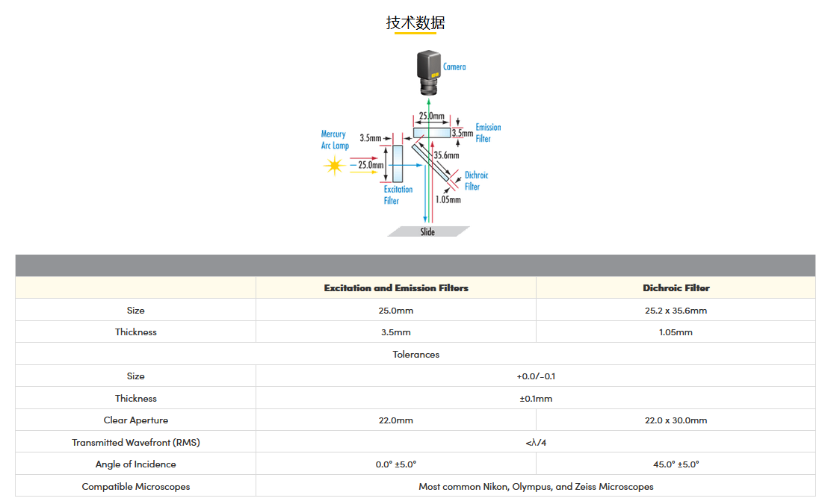The height and width of the screenshot is (504, 825).
Task: Click the 35.6mm dimension label in diagram
Action: pyautogui.click(x=446, y=155)
